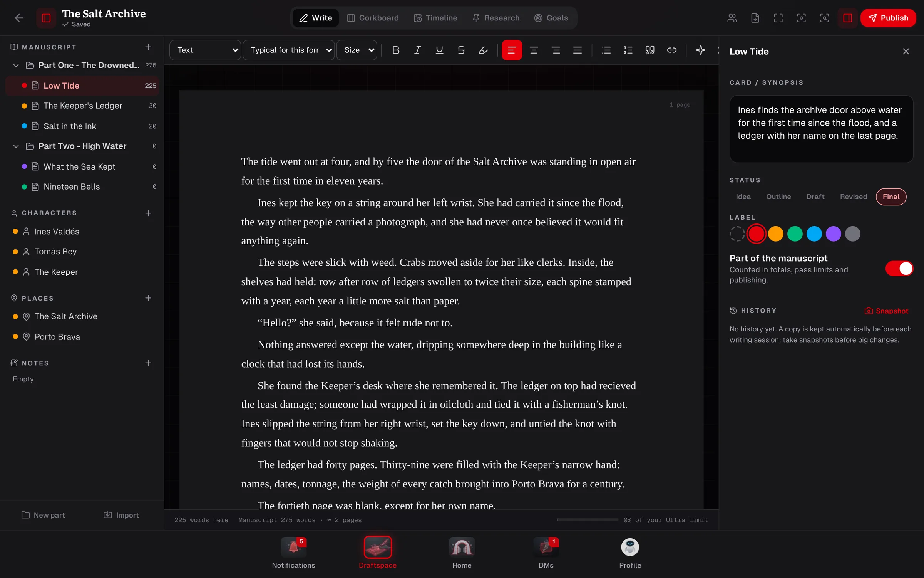924x578 pixels.
Task: Set status to Draft
Action: 815,197
